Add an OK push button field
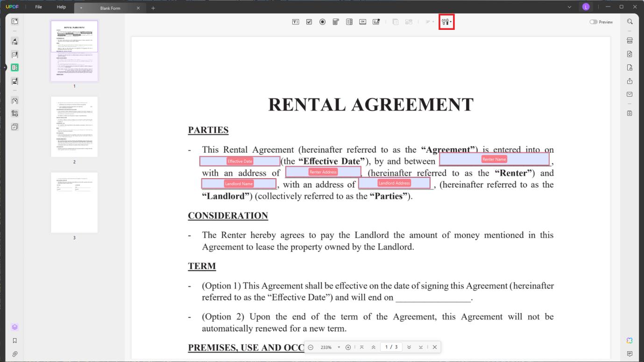644x362 pixels. [363, 21]
